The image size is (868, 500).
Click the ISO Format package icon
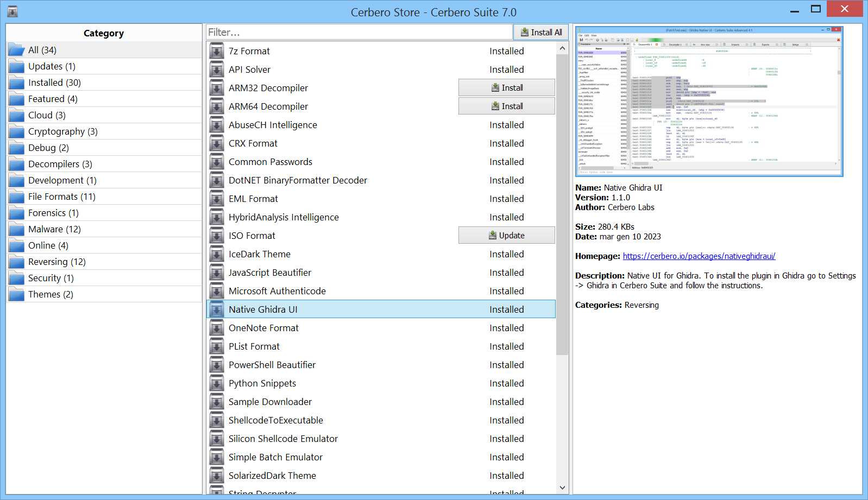(217, 236)
